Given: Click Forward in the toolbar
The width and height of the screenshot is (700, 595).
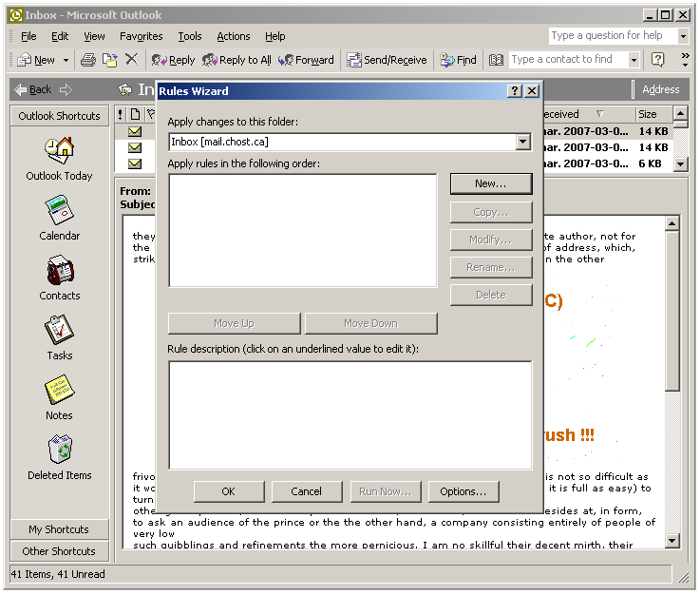Looking at the screenshot, I should (306, 60).
